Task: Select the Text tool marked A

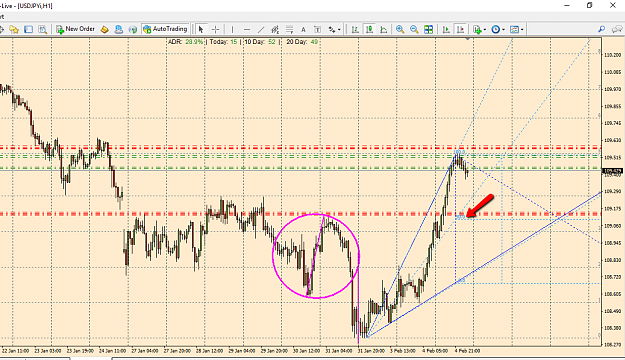Action: tap(303, 30)
